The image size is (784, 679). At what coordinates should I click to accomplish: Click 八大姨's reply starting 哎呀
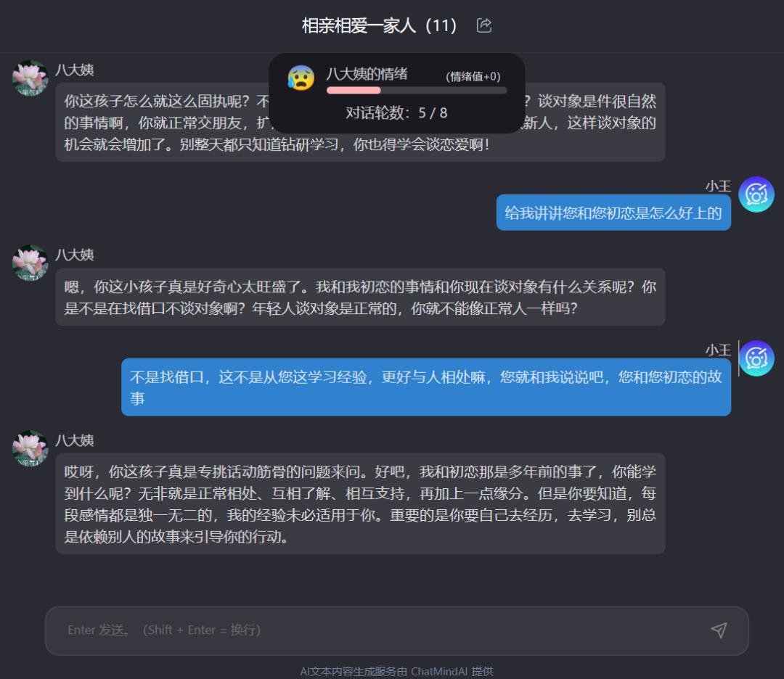tap(360, 503)
